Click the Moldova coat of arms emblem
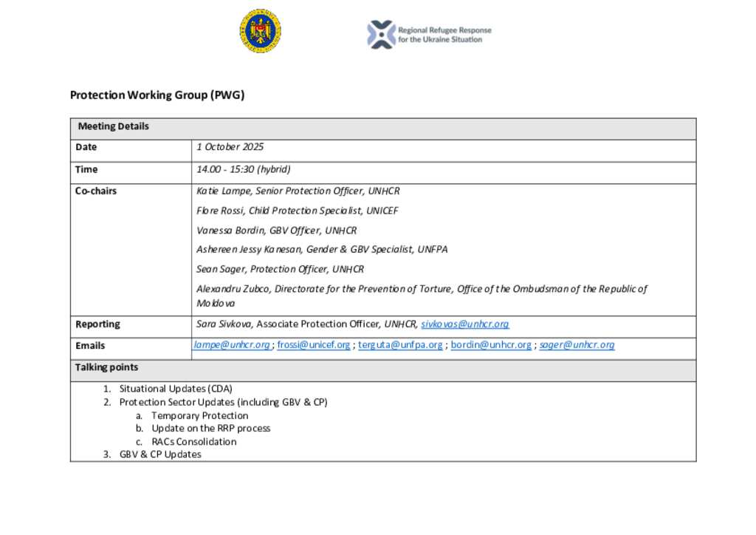Image resolution: width=756 pixels, height=535 pixels. coord(260,31)
